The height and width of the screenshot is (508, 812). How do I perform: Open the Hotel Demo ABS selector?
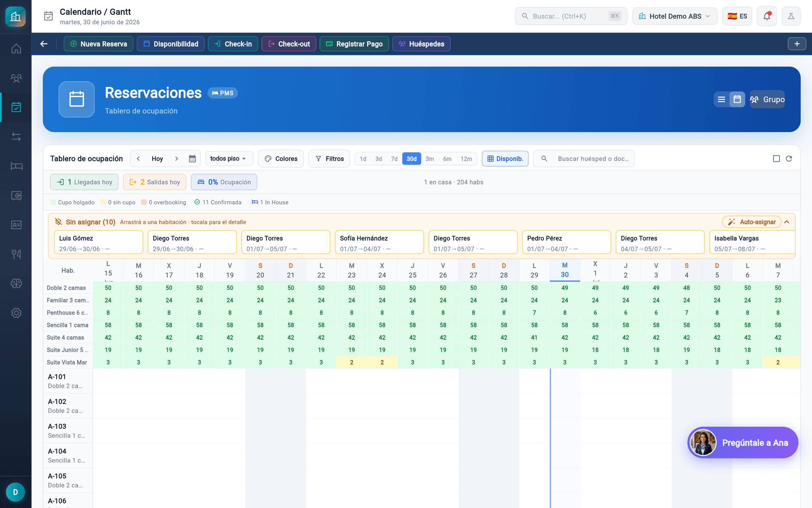click(x=675, y=16)
